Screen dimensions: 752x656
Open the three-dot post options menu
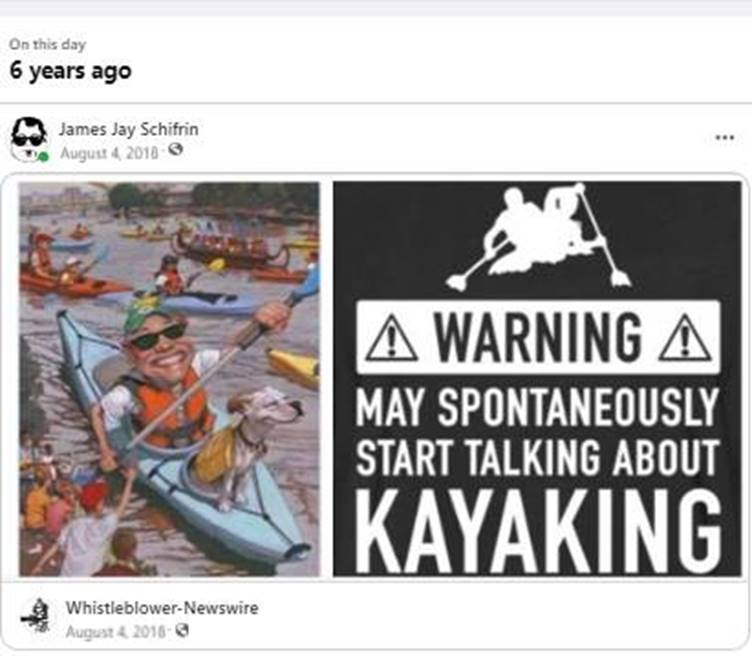click(725, 138)
